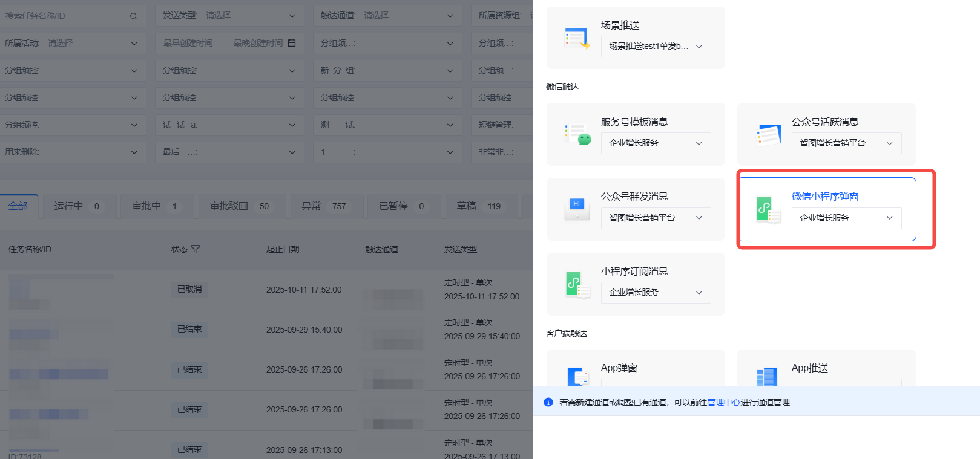Open the 触达通道 filter dropdown

387,16
